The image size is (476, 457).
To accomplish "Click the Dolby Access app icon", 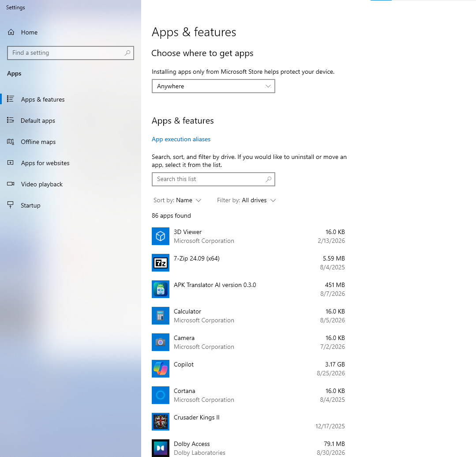I will [x=161, y=448].
